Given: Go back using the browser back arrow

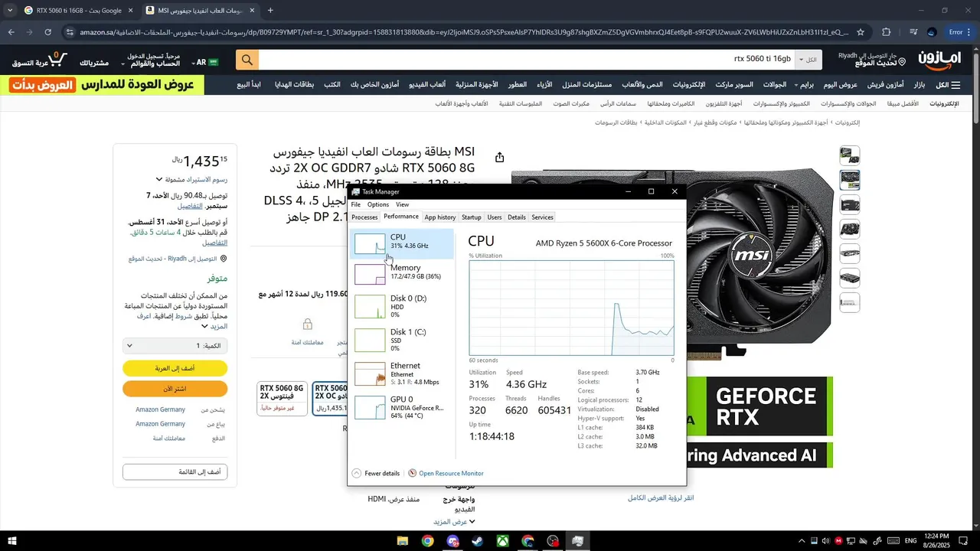Looking at the screenshot, I should tap(11, 32).
